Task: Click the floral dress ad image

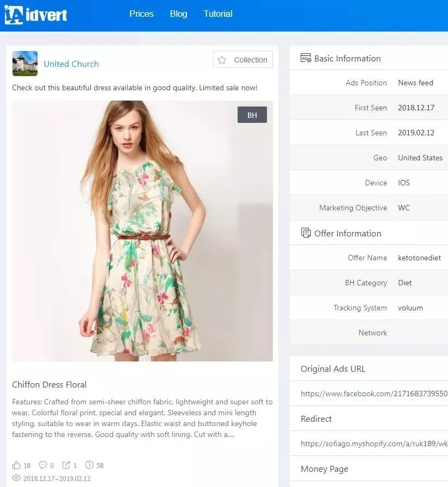Action: pos(142,231)
